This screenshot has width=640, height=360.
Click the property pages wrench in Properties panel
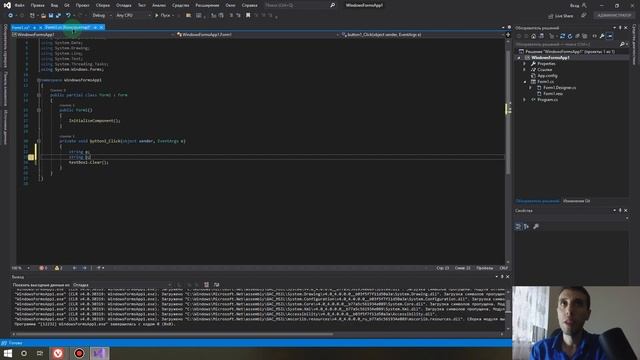pos(536,227)
